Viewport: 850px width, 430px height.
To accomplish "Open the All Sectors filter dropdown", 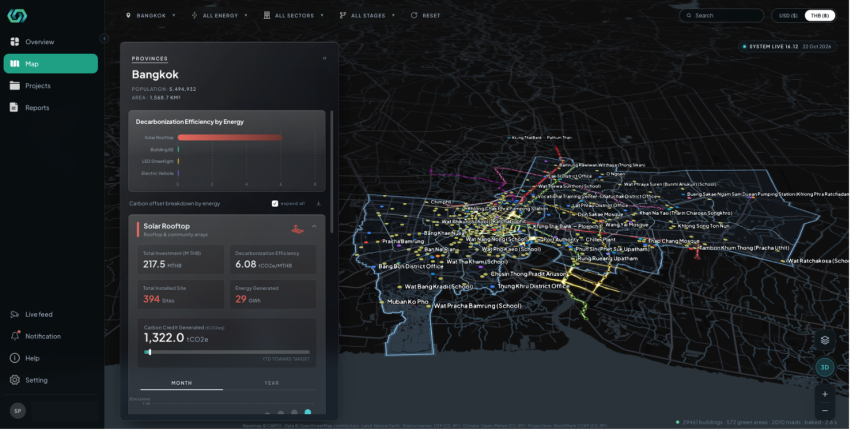I will (x=293, y=16).
